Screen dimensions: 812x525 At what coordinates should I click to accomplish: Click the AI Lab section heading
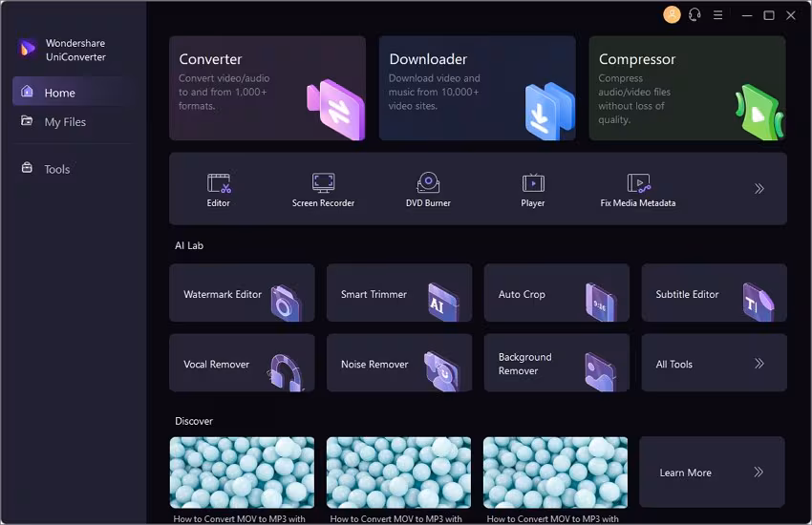coord(189,245)
